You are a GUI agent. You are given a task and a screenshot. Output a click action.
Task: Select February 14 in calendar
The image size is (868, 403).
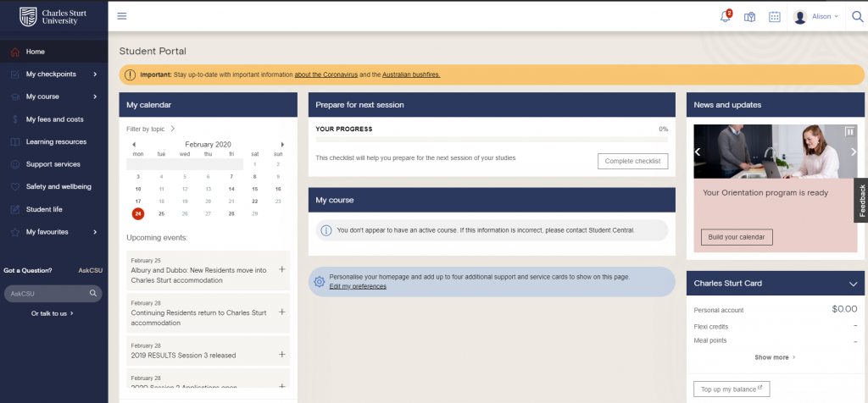[x=231, y=189]
